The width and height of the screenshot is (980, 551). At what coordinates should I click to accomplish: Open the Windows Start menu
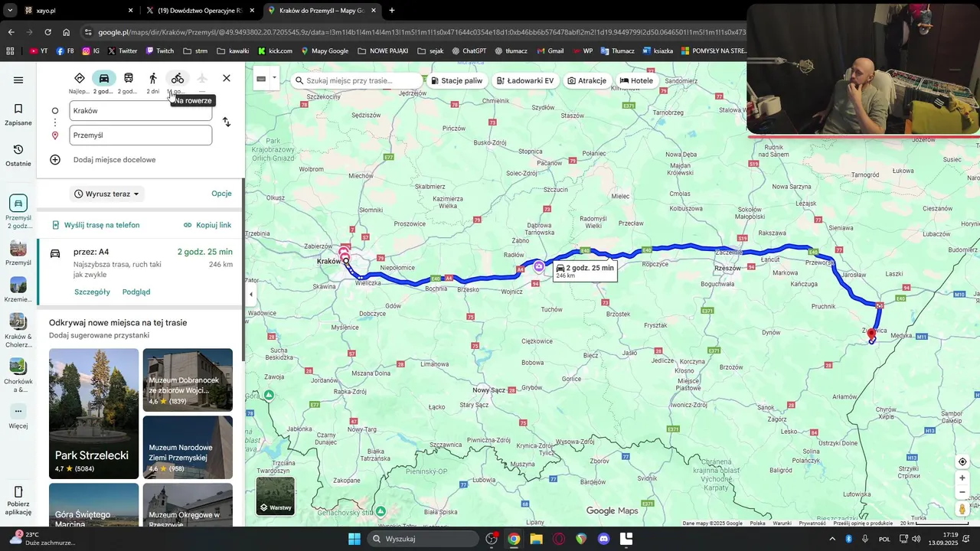pyautogui.click(x=354, y=539)
